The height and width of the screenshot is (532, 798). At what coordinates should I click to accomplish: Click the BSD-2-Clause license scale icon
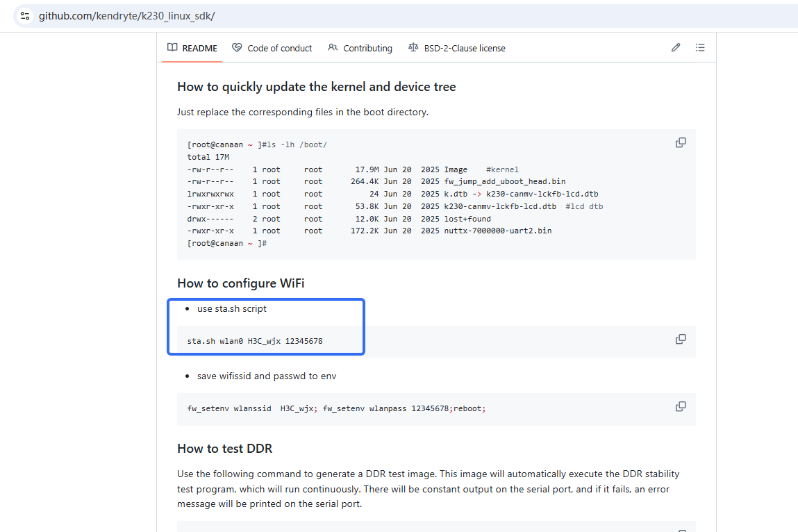[413, 48]
